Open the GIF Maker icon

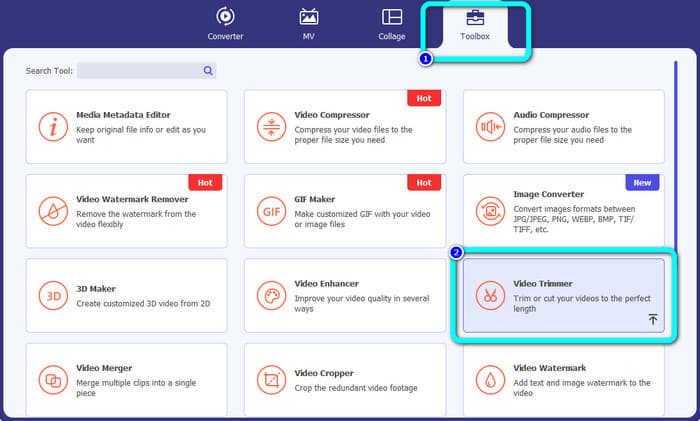pos(271,212)
